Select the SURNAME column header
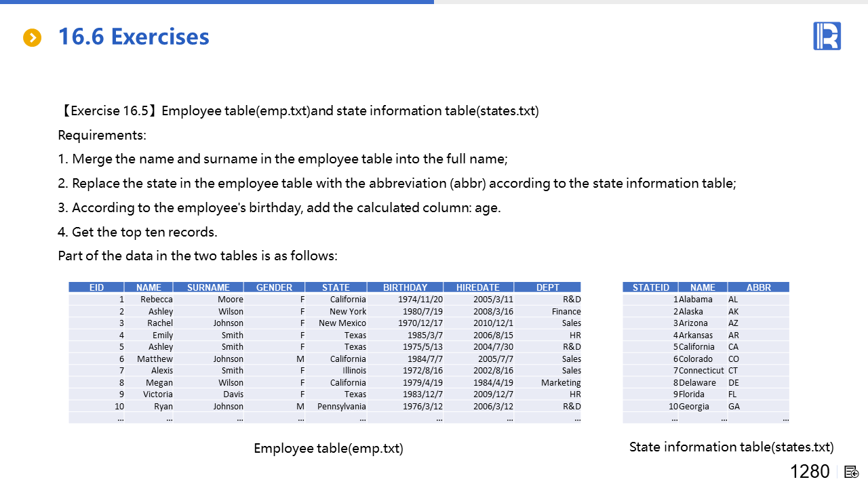868x488 pixels. (208, 287)
